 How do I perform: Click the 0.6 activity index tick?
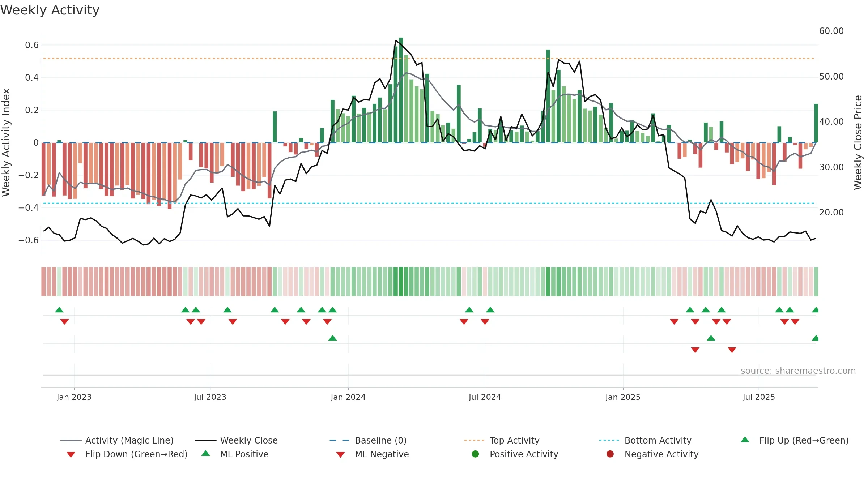point(32,45)
